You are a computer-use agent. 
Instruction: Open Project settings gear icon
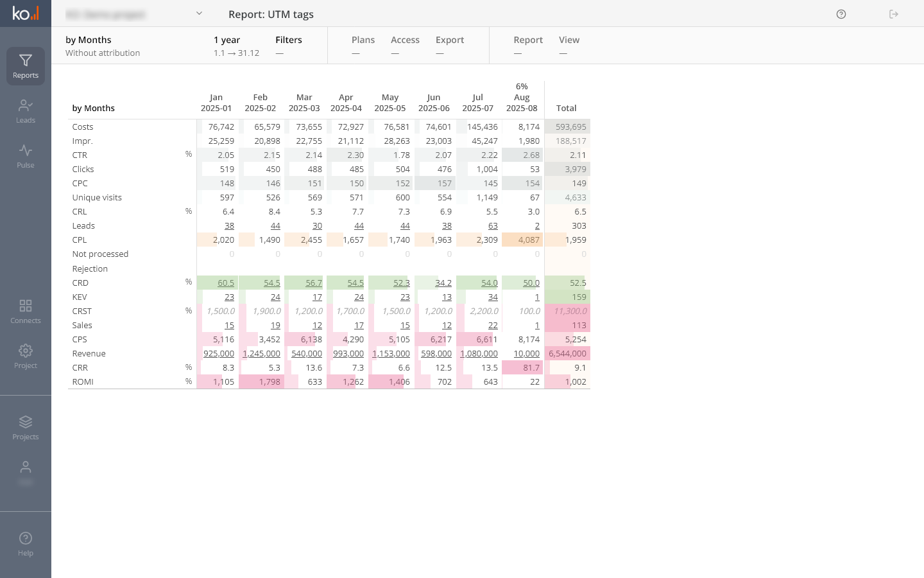pyautogui.click(x=26, y=351)
